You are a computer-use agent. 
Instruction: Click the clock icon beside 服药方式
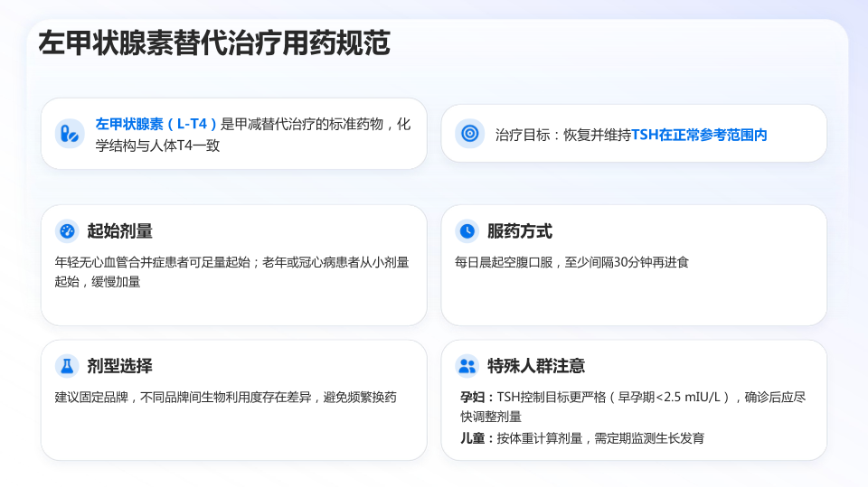[467, 230]
